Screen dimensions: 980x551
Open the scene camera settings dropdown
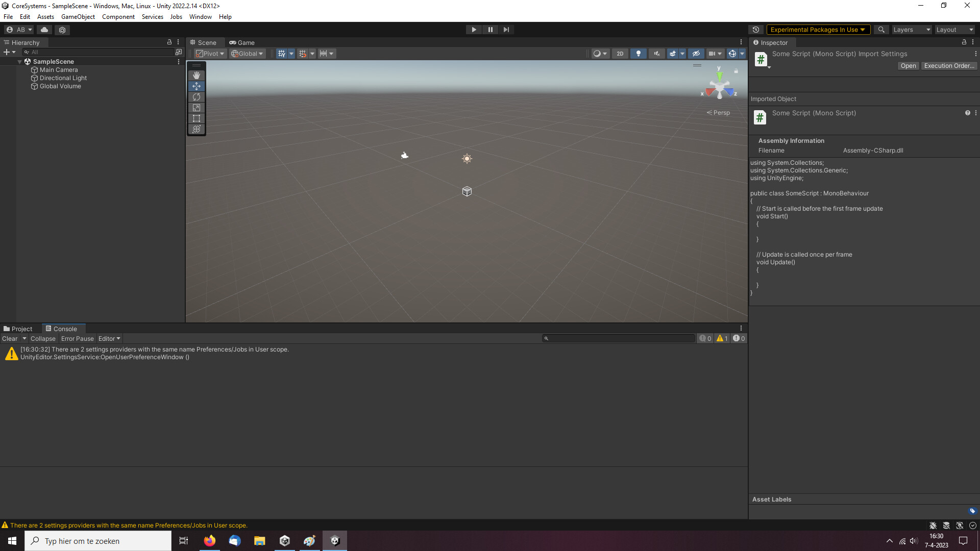[715, 54]
